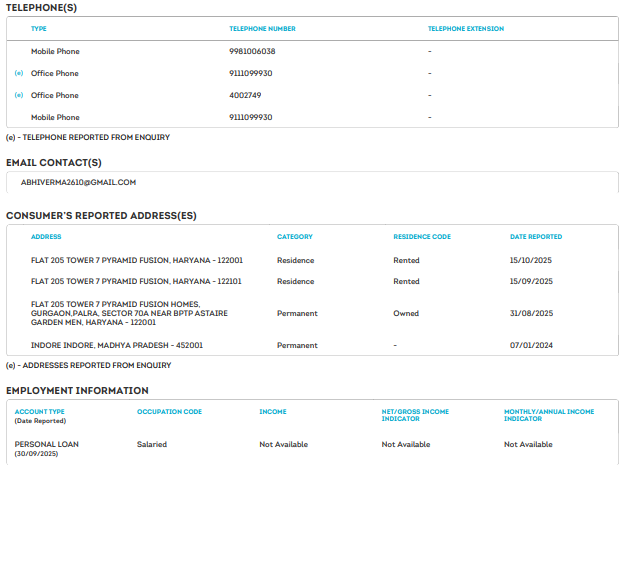
Task: Select the EMPLOYMENT INFORMATION heading
Action: pos(77,391)
